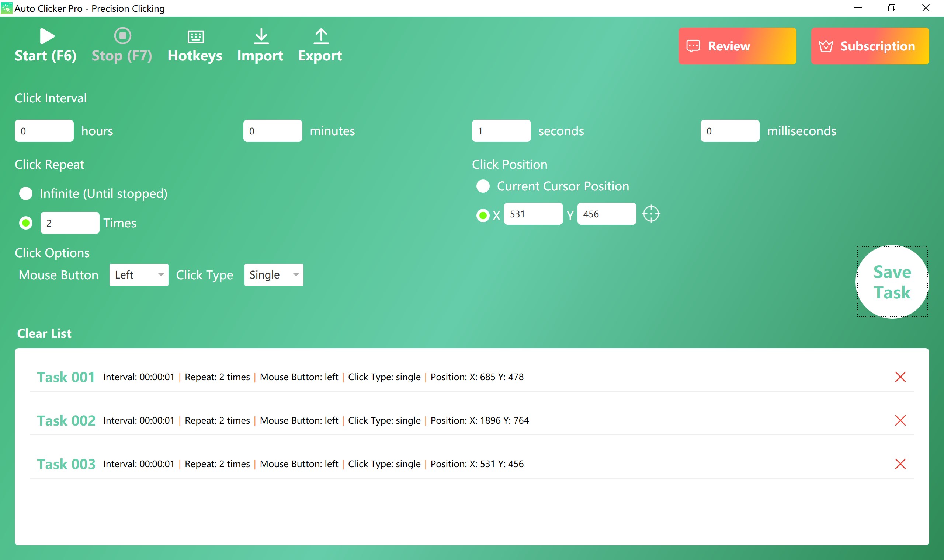Open the Mouse Button dropdown
The width and height of the screenshot is (944, 560).
[x=139, y=275]
